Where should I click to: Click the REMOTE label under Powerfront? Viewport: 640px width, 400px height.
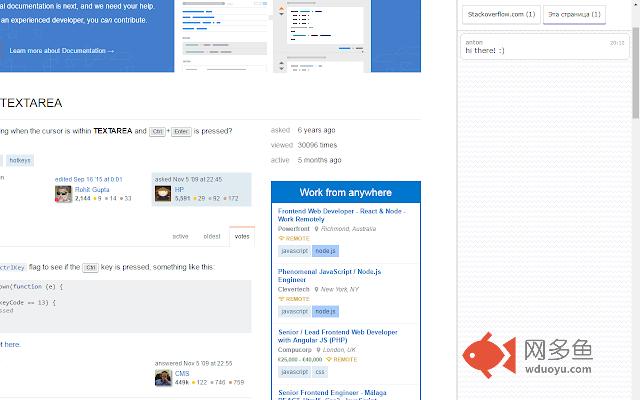[x=294, y=238]
